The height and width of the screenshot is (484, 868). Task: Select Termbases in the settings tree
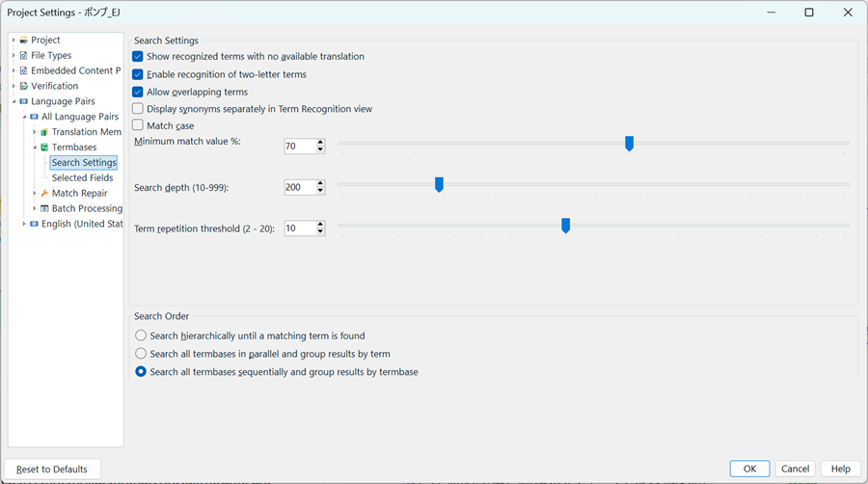[x=74, y=148]
